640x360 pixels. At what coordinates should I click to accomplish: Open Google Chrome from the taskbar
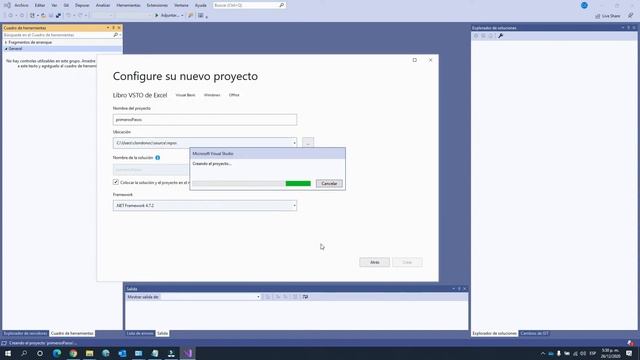(73, 353)
